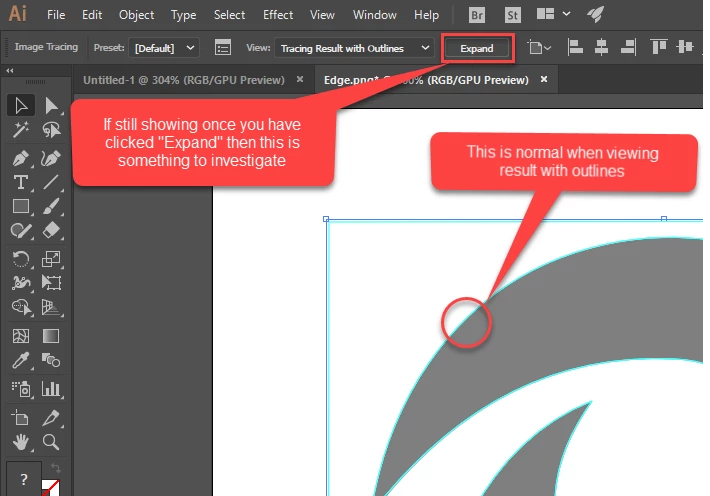The height and width of the screenshot is (496, 710).
Task: Open the Window menu
Action: (375, 15)
